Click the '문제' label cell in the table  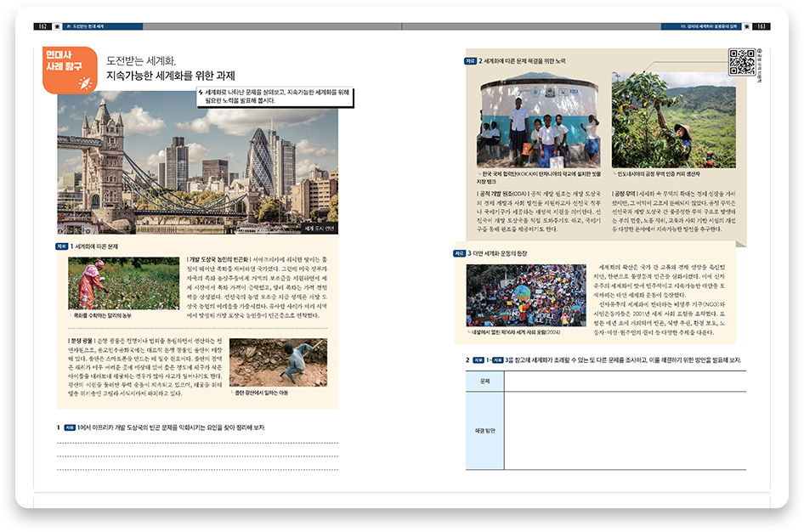pos(485,382)
